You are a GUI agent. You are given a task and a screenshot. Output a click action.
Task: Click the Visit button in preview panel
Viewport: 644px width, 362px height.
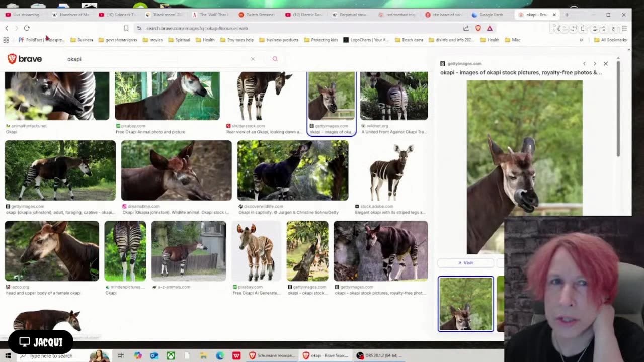point(465,263)
